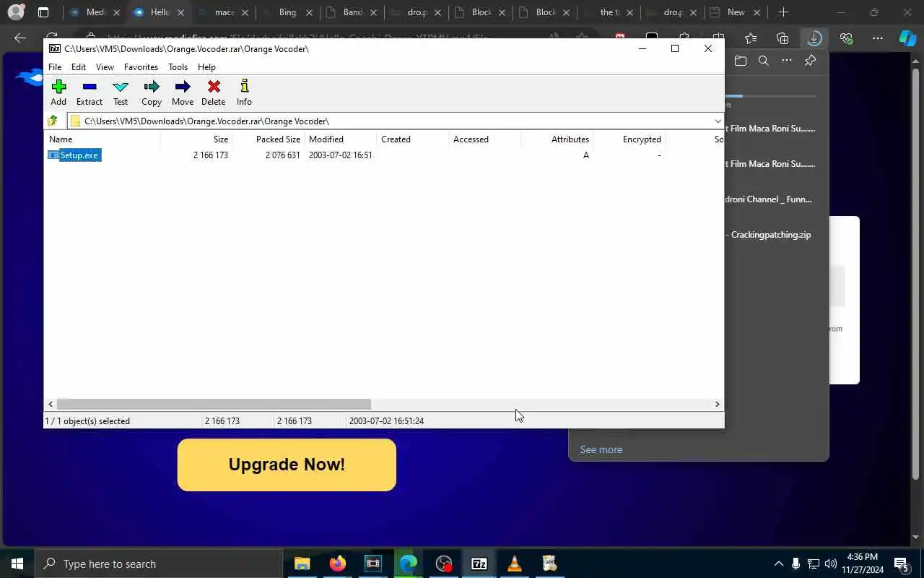Open the File menu
The image size is (924, 578).
[55, 67]
